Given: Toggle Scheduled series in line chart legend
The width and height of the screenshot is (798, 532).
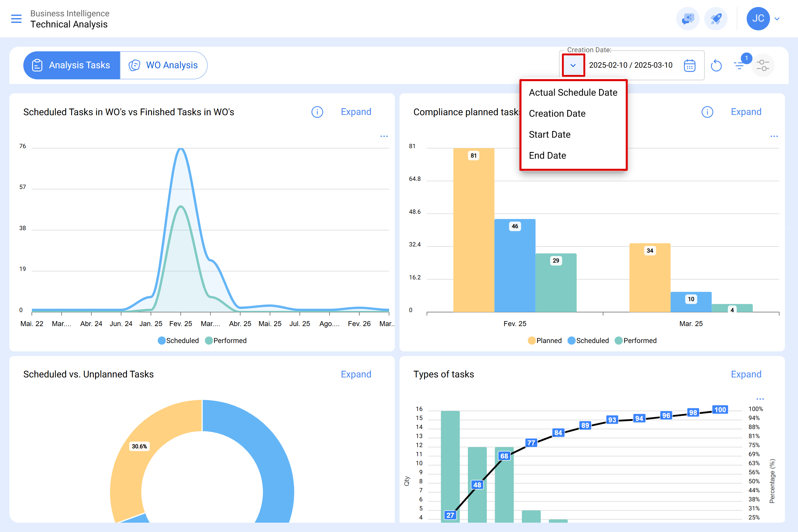Looking at the screenshot, I should click(x=178, y=341).
